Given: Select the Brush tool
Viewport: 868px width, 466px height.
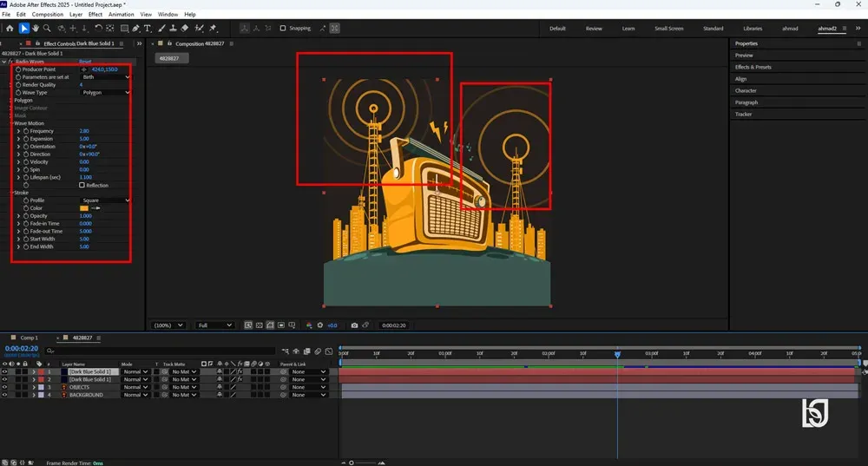Looking at the screenshot, I should [x=161, y=29].
